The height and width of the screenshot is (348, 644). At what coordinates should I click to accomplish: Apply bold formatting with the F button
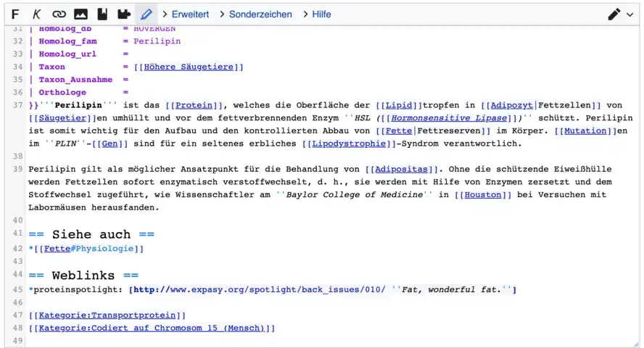15,14
